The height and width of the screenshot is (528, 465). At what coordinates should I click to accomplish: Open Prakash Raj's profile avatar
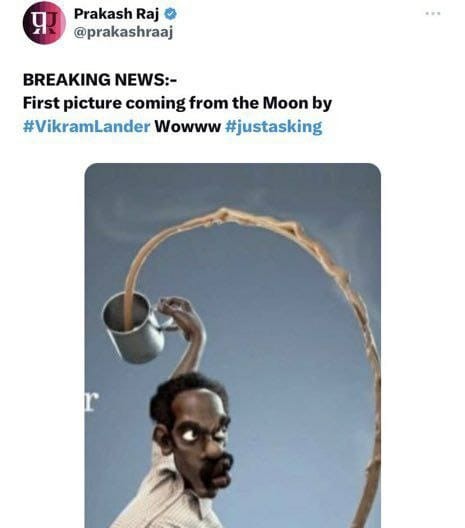click(44, 23)
